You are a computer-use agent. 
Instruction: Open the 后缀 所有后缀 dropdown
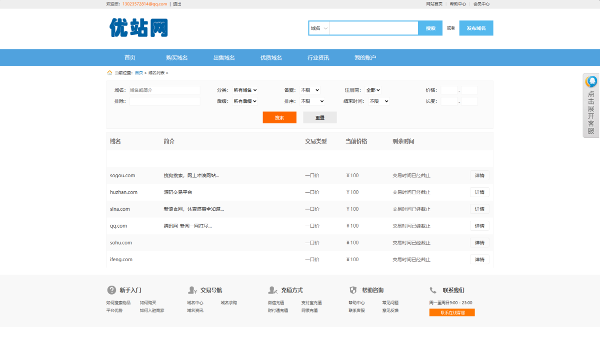(x=245, y=101)
